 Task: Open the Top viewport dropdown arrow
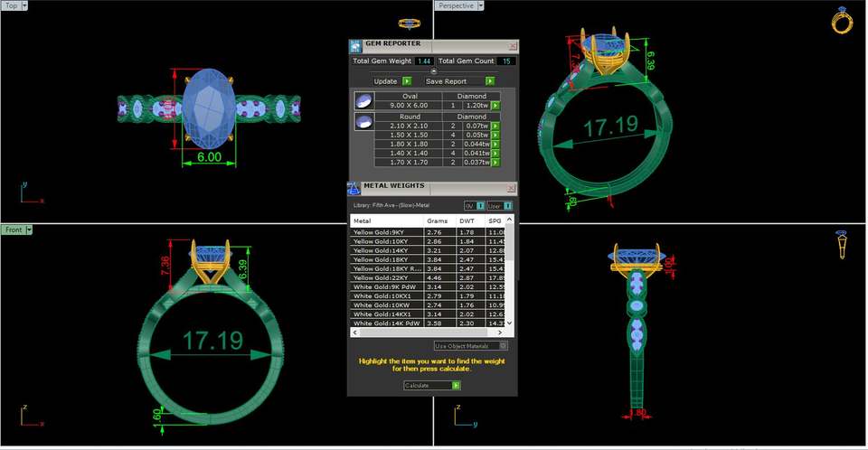point(24,5)
